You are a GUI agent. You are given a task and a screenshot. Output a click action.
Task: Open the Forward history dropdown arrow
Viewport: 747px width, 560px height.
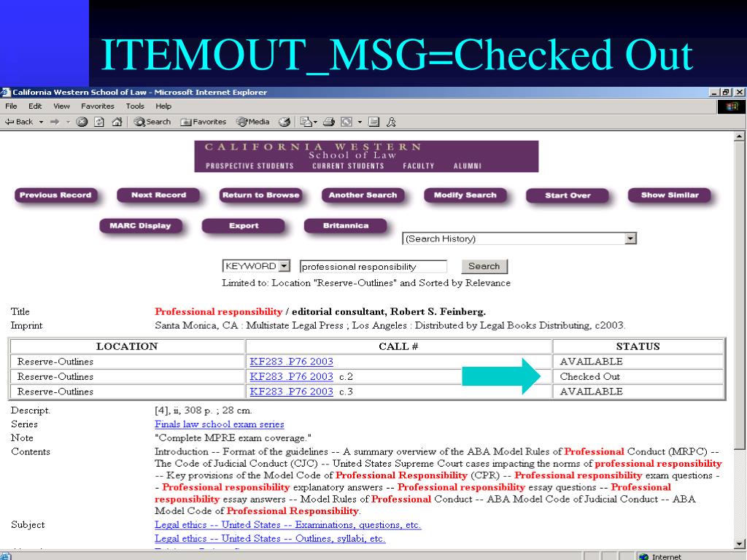pos(68,122)
